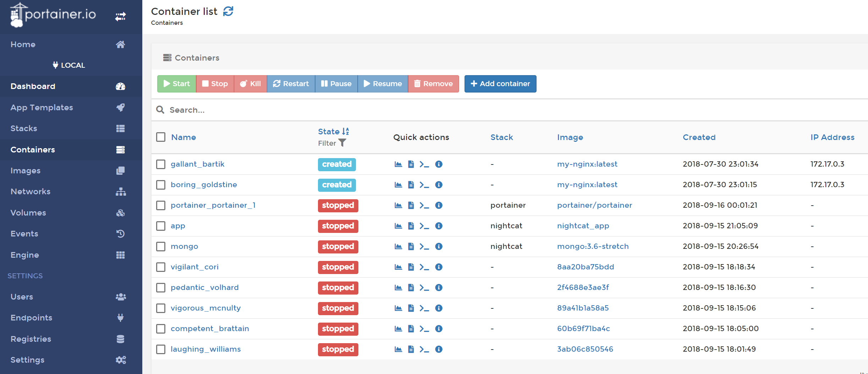Open console icon for vigilant_cori

pyautogui.click(x=424, y=267)
